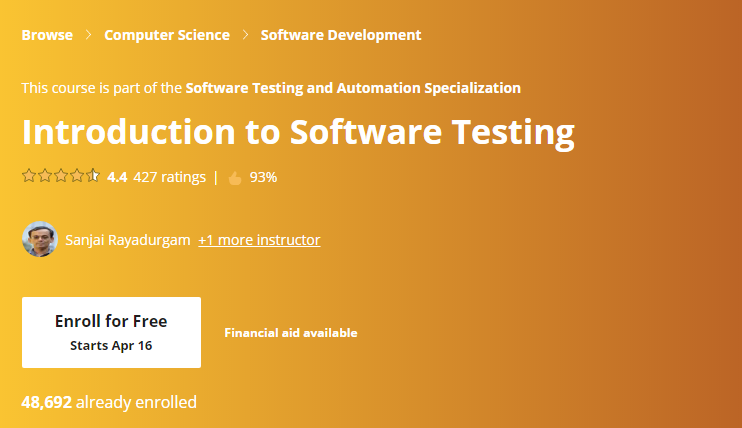
Task: Open Sanjai Rayadurgam's profile photo
Action: pos(39,240)
